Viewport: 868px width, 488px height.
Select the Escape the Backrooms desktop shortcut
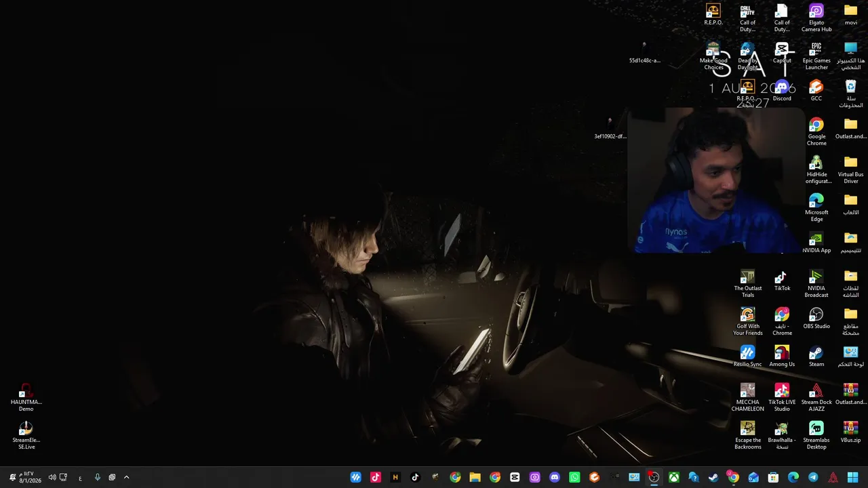coord(748,436)
